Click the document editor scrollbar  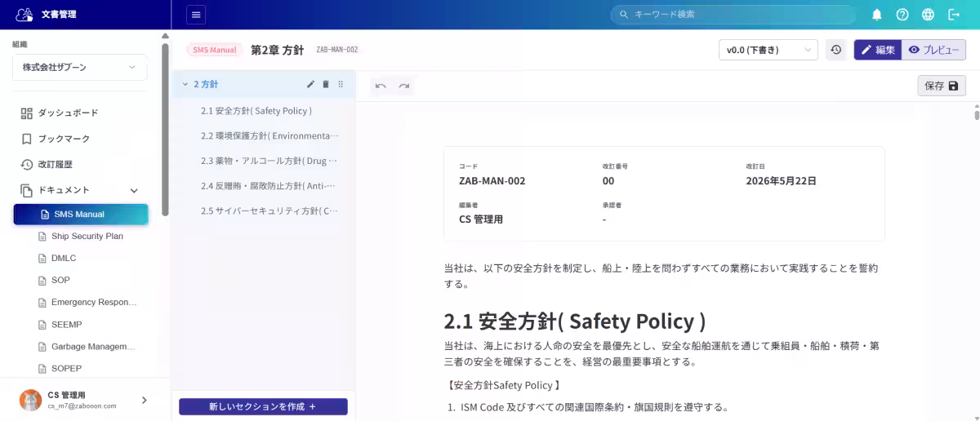(x=976, y=114)
